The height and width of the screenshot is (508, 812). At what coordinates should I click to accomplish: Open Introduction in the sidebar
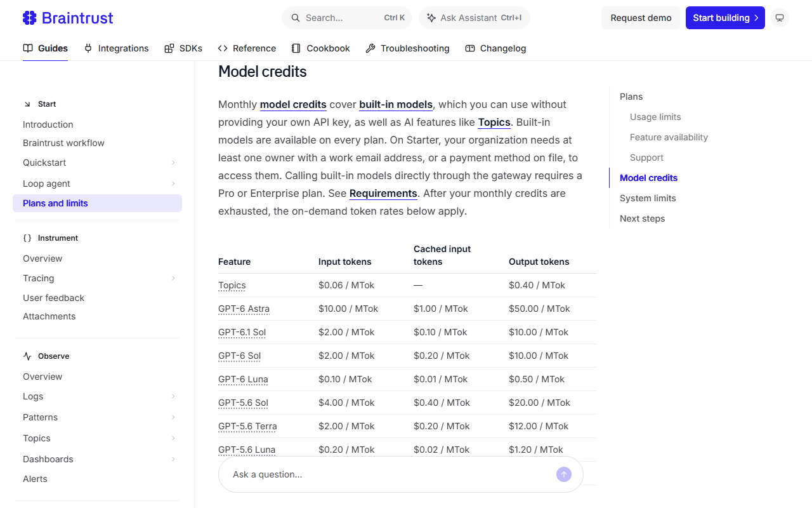tap(48, 124)
